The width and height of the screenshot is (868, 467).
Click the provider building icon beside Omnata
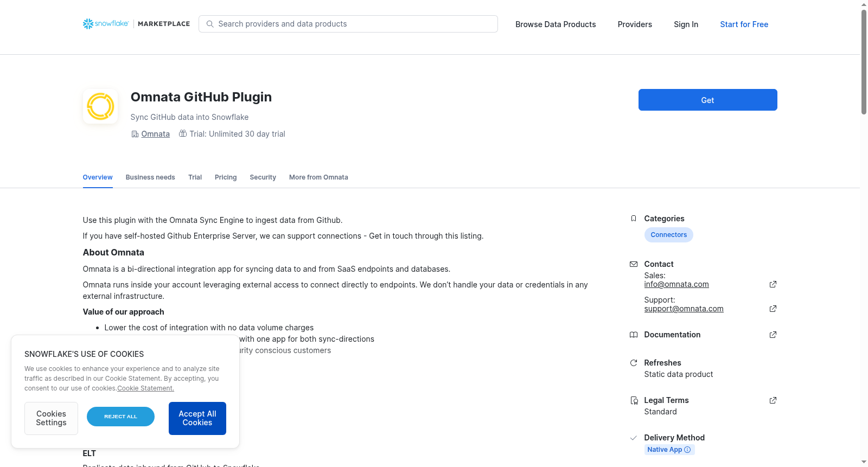(x=135, y=134)
